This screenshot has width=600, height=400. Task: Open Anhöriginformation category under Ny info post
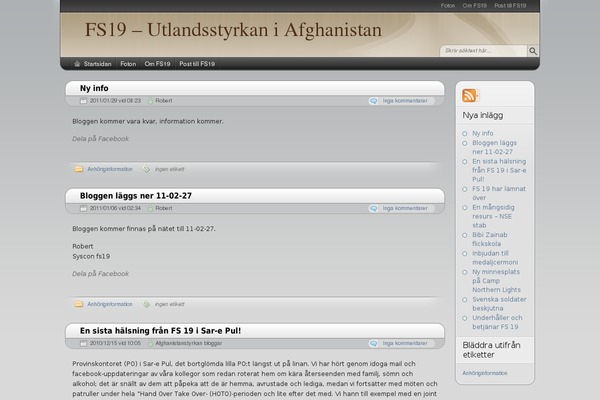[110, 169]
